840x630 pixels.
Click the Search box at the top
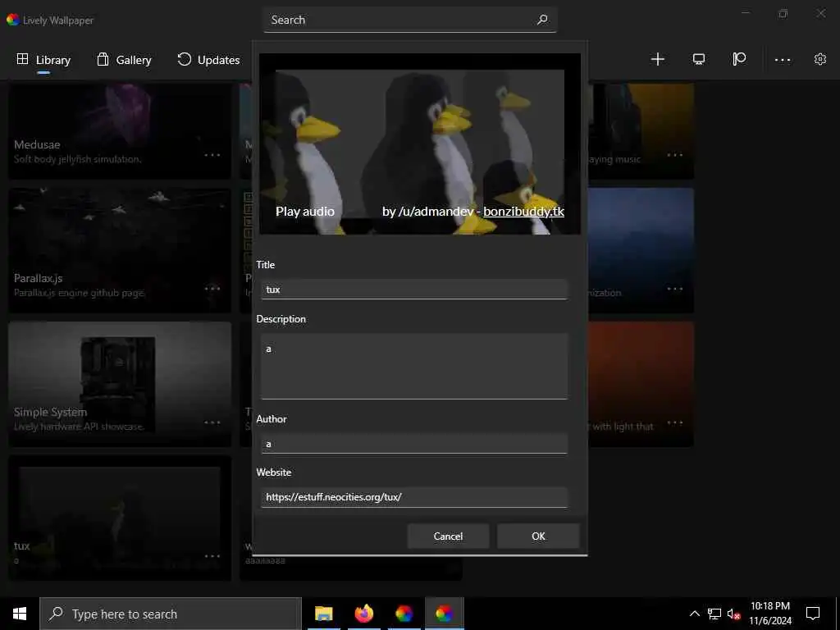410,20
